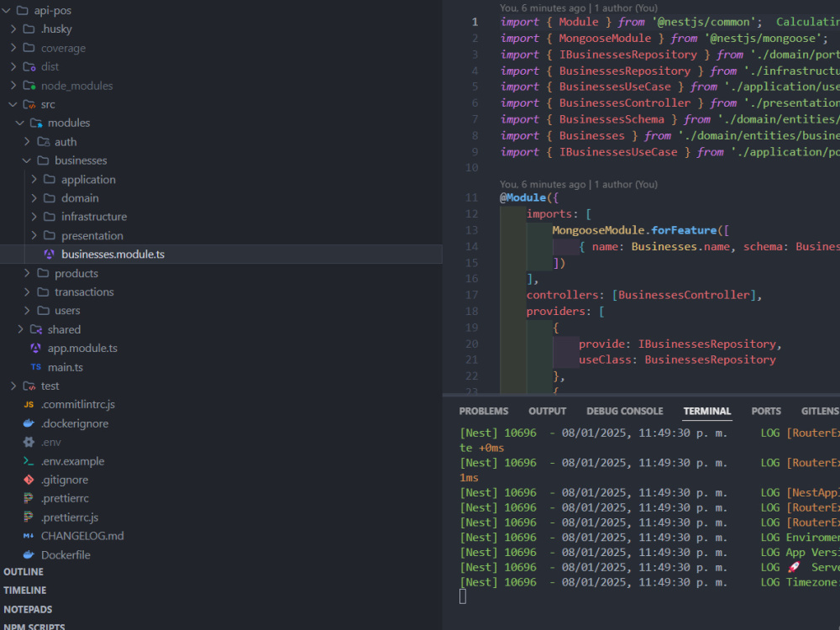Click NestJS icon of businesses.module.ts
Viewport: 840px width, 630px height.
50,254
